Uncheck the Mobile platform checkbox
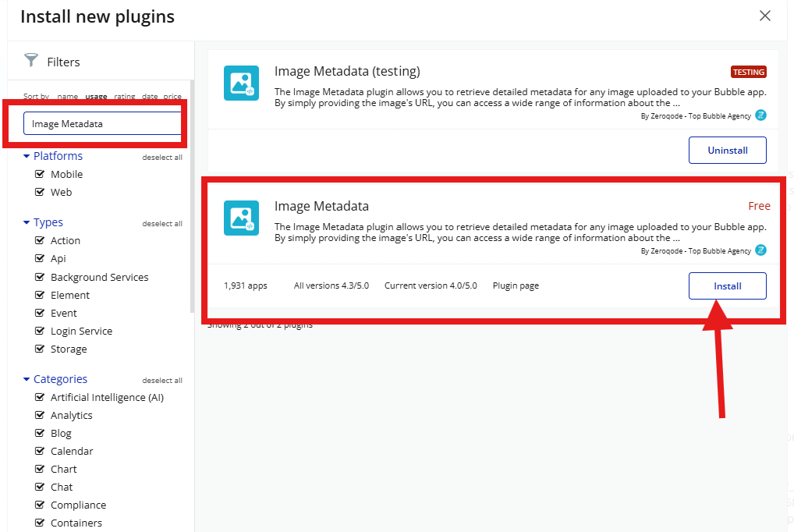Screen dimensions: 794x532 tap(40, 174)
